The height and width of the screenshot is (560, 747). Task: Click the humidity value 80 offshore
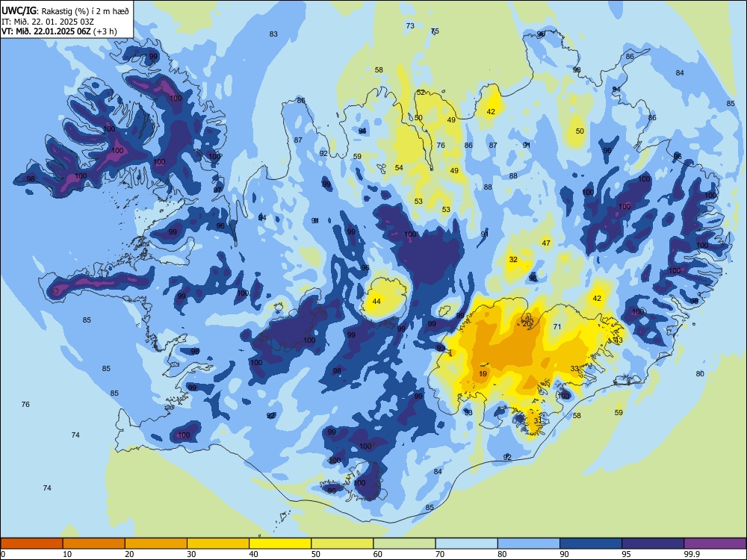(700, 374)
